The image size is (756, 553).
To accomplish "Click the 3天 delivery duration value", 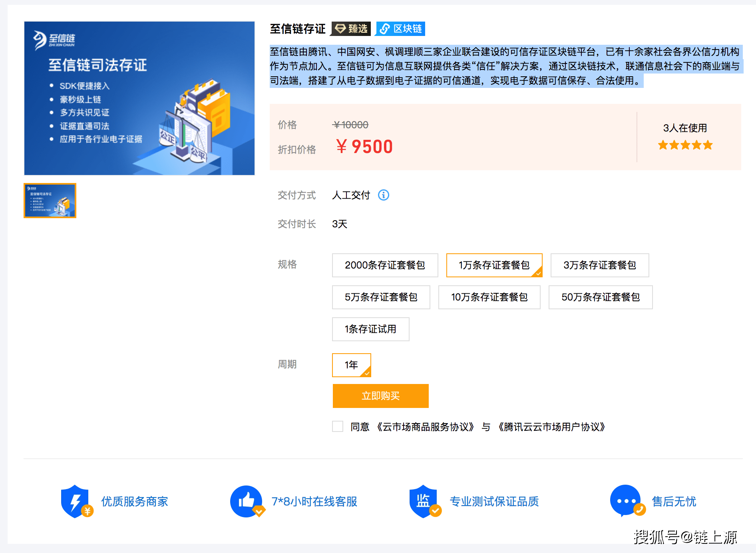I will tap(340, 224).
